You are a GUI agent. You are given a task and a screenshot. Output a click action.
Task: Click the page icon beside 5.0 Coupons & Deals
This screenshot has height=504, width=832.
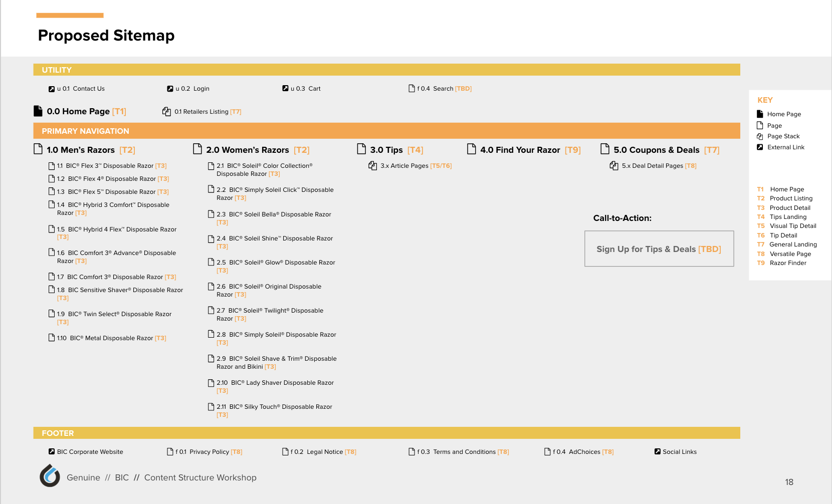605,149
